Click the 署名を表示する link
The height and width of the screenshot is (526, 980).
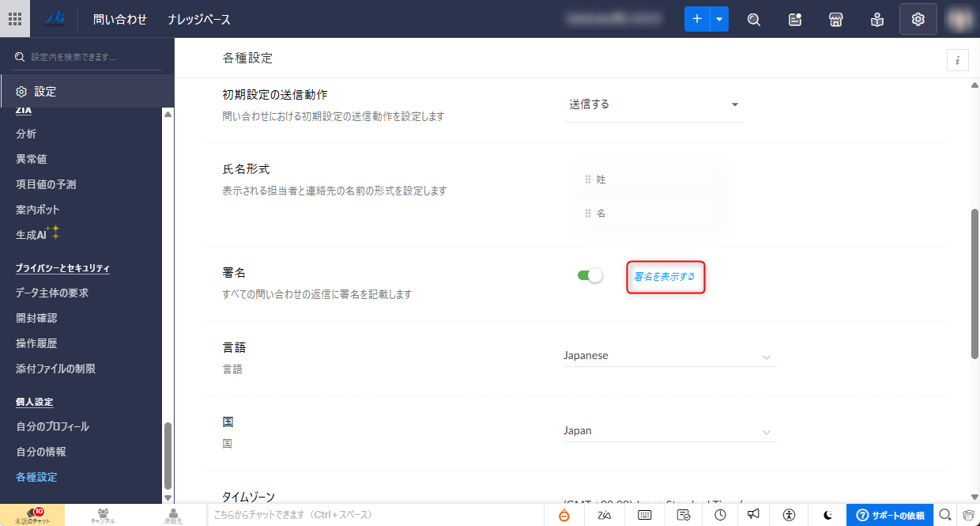665,277
